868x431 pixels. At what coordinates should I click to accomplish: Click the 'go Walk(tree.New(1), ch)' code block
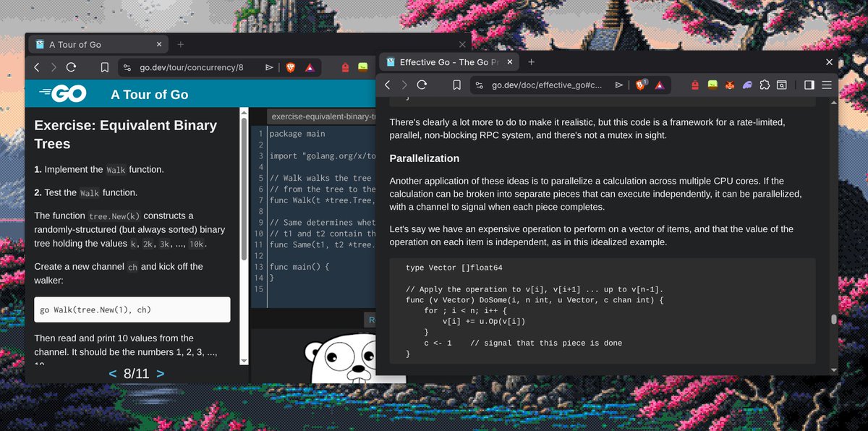132,310
